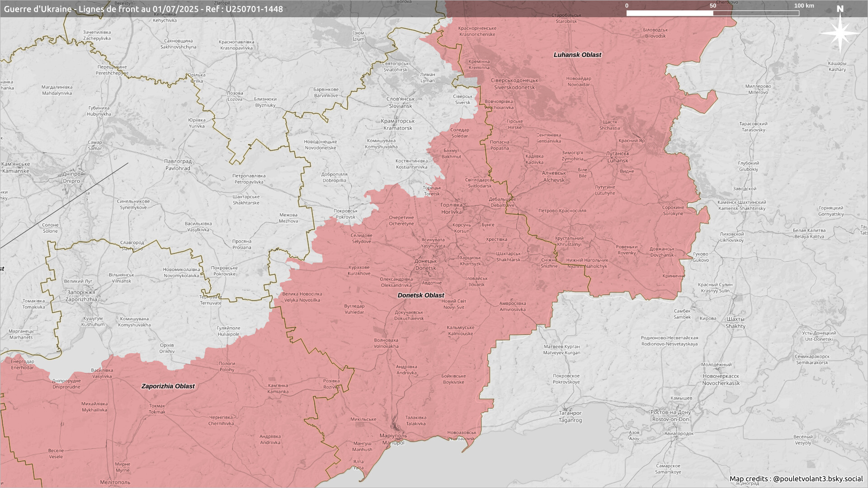Click the Ocheretyne label
Image resolution: width=868 pixels, height=488 pixels.
click(401, 221)
